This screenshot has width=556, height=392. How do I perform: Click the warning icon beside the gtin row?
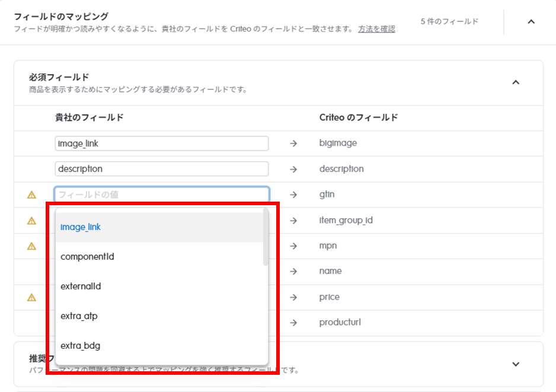click(32, 195)
